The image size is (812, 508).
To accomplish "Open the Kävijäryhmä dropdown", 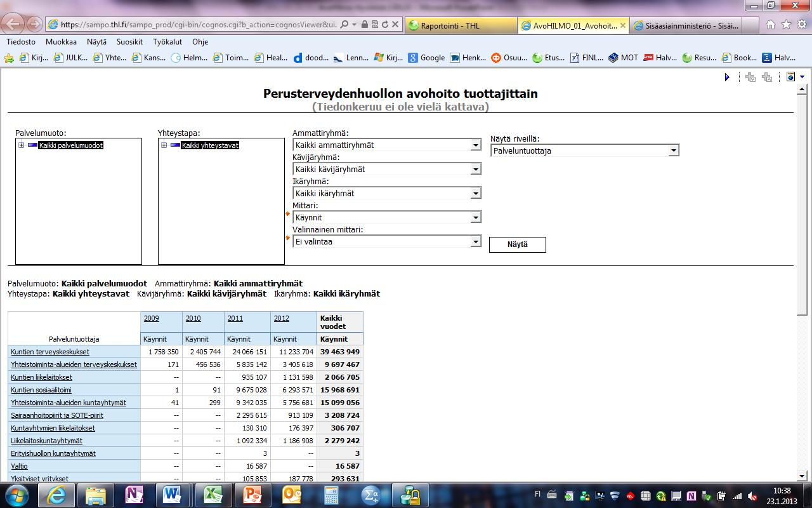I will click(476, 170).
